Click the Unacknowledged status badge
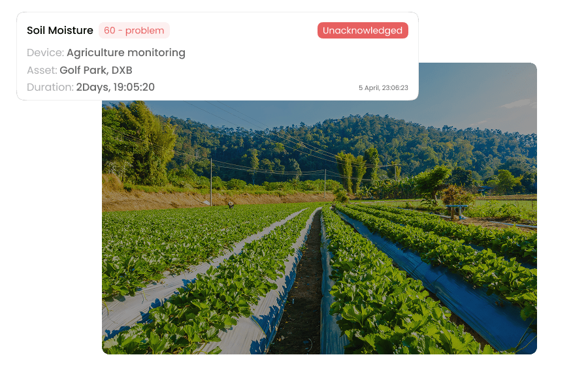The height and width of the screenshot is (389, 588). [x=363, y=31]
